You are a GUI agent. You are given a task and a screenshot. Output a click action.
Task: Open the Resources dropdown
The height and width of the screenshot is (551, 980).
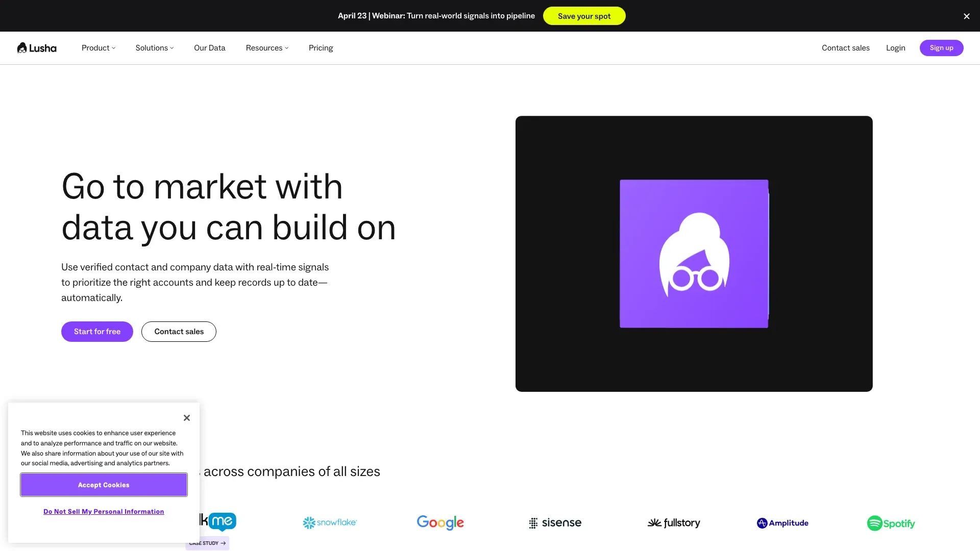(x=266, y=47)
